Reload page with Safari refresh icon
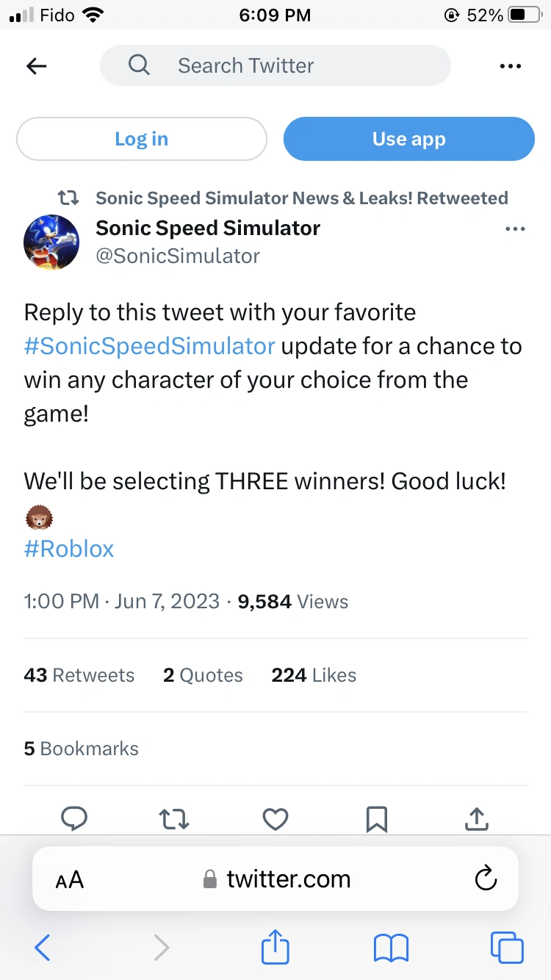The width and height of the screenshot is (551, 980). pos(486,879)
